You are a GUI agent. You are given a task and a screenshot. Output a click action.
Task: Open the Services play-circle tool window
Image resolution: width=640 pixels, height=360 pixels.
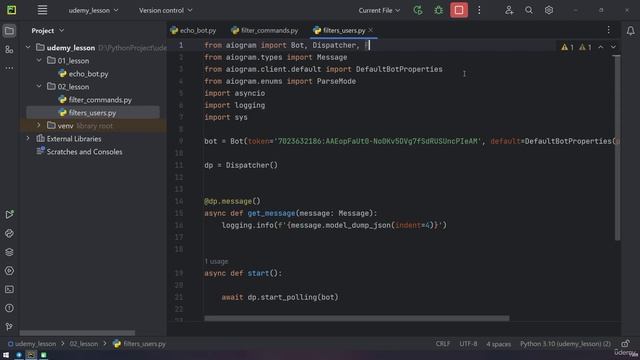[9, 271]
